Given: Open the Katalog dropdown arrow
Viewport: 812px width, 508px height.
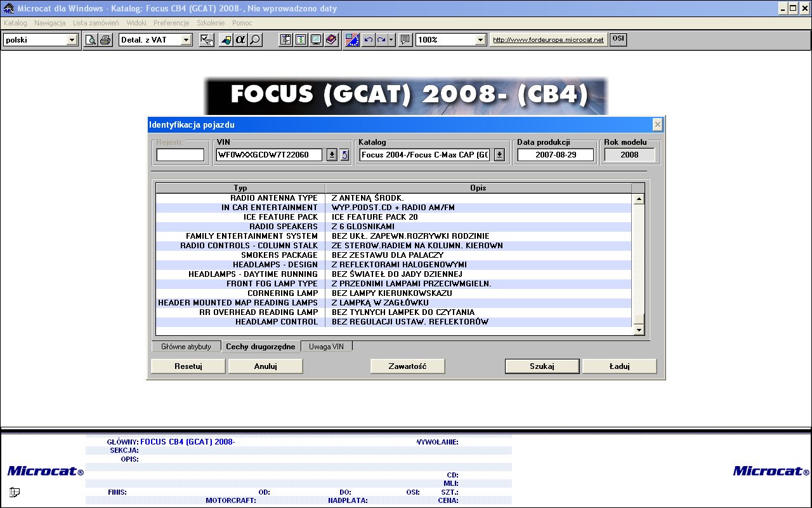Looking at the screenshot, I should pos(499,155).
